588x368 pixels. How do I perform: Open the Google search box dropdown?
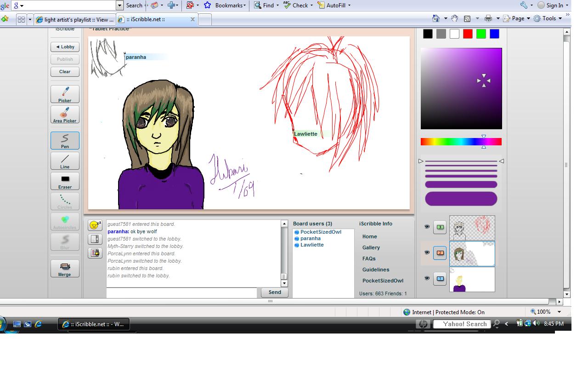[x=119, y=5]
